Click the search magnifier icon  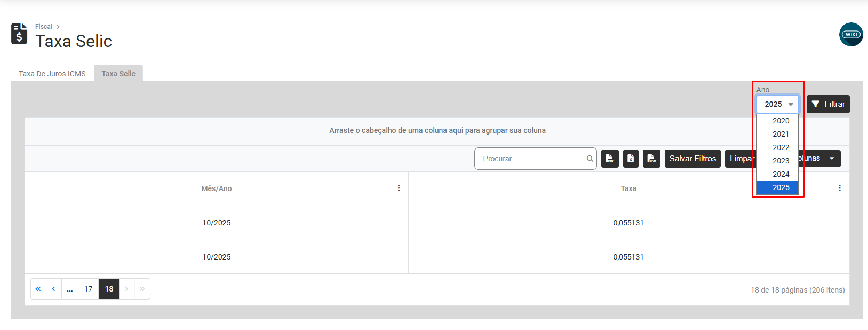[590, 159]
